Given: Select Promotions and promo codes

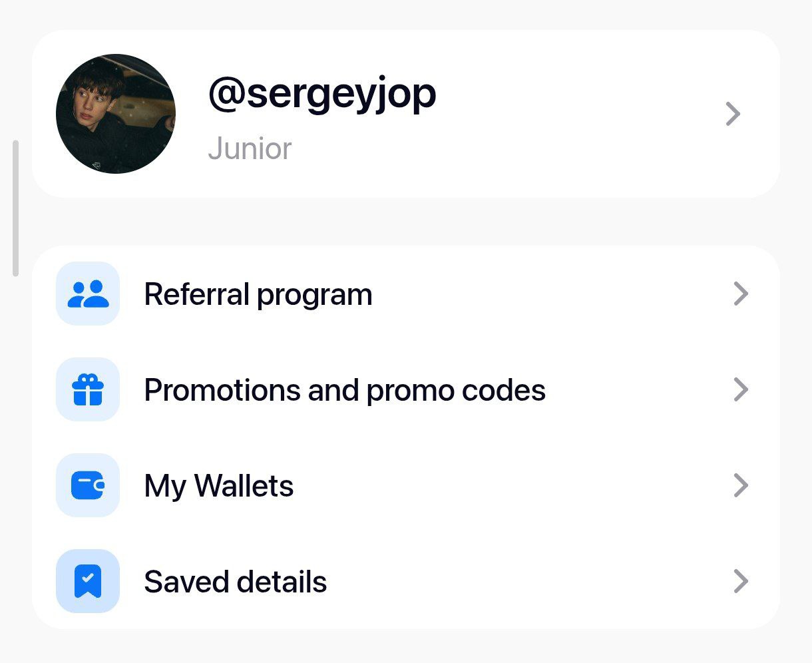Looking at the screenshot, I should click(406, 389).
